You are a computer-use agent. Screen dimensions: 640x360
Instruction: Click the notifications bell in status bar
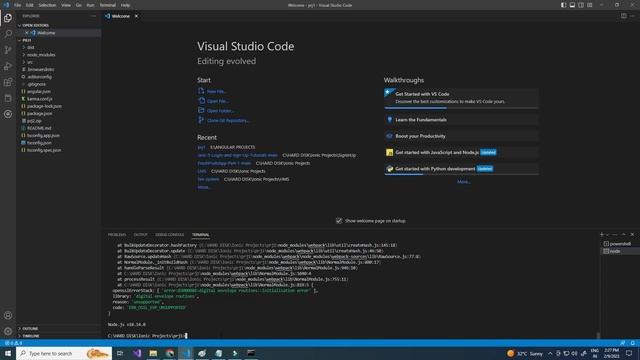(632, 343)
